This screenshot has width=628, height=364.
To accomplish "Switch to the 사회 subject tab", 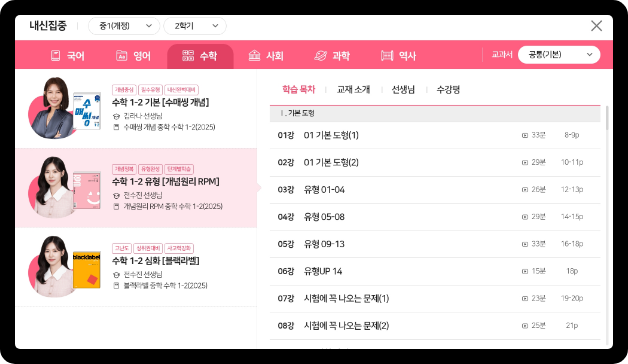I will coord(266,56).
